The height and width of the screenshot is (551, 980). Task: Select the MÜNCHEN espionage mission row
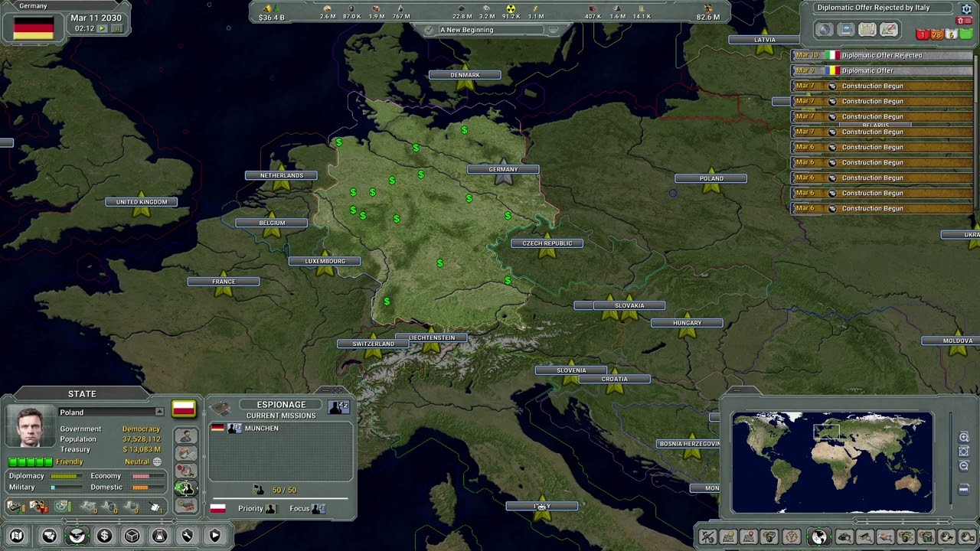(x=280, y=429)
